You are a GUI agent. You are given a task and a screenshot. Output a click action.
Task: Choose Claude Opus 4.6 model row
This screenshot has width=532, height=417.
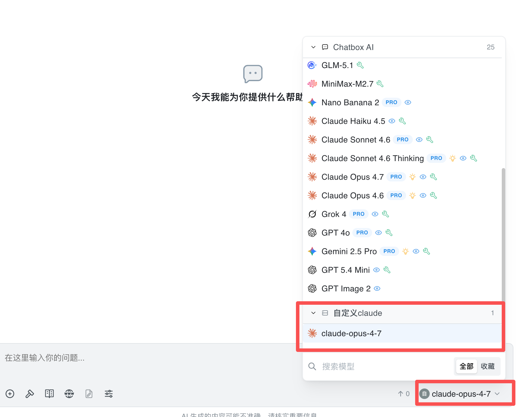[402, 195]
